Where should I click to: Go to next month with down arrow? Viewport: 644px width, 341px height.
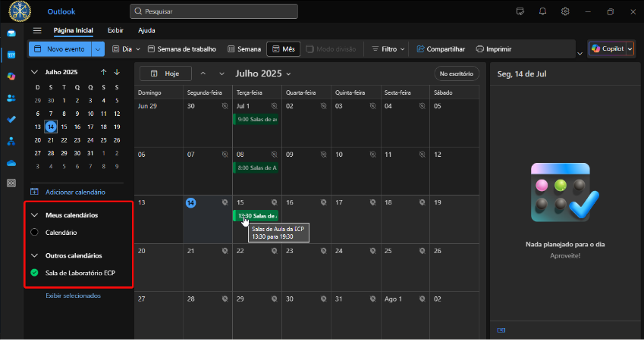pos(117,72)
